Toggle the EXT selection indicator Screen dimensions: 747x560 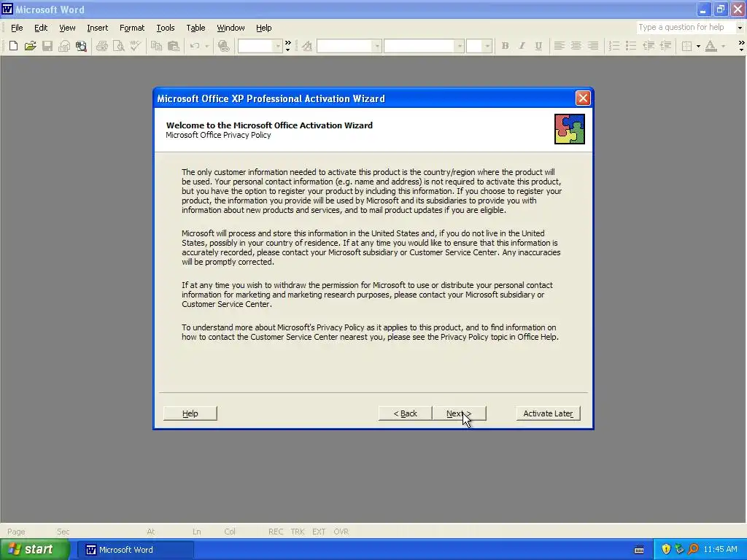319,532
